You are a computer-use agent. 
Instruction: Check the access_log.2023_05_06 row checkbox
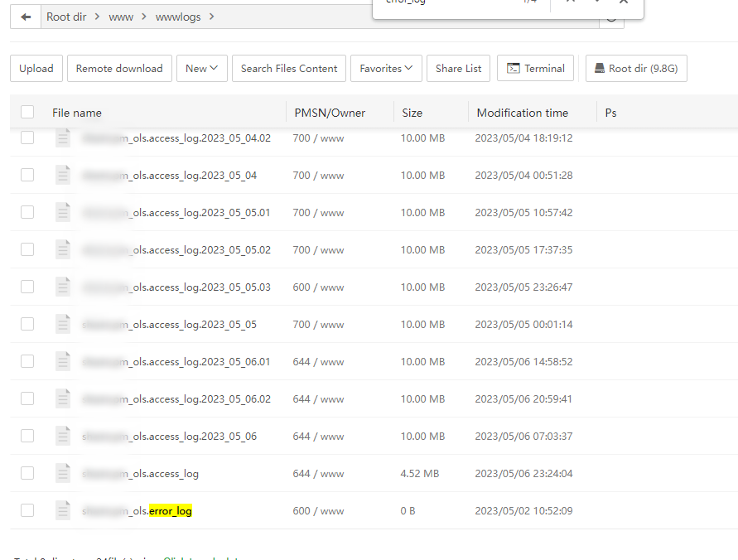[27, 435]
